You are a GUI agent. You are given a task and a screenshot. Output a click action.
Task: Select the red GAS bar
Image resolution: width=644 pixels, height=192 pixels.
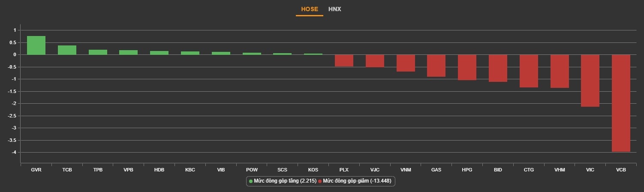coord(436,66)
